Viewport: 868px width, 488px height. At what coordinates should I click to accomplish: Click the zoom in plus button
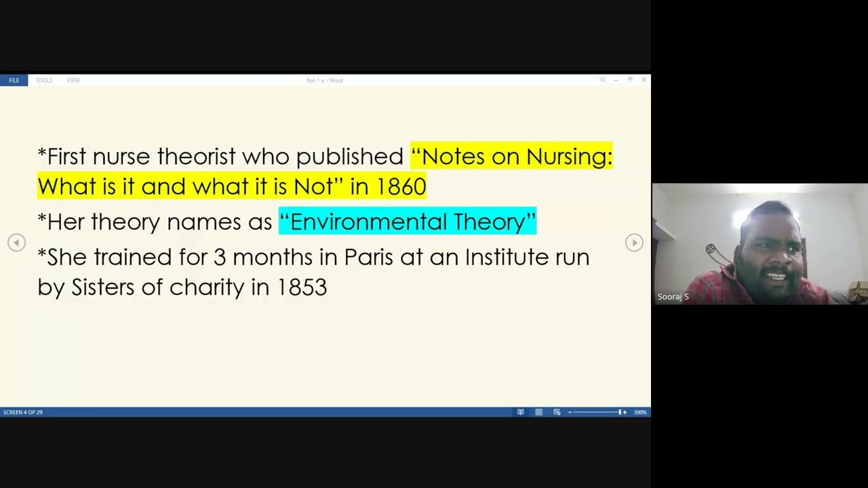pos(625,412)
